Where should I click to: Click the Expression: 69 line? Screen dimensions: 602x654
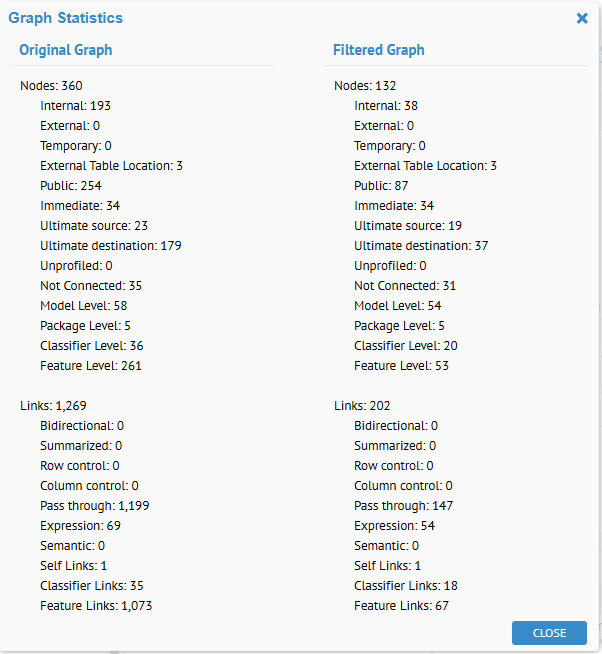tap(78, 526)
